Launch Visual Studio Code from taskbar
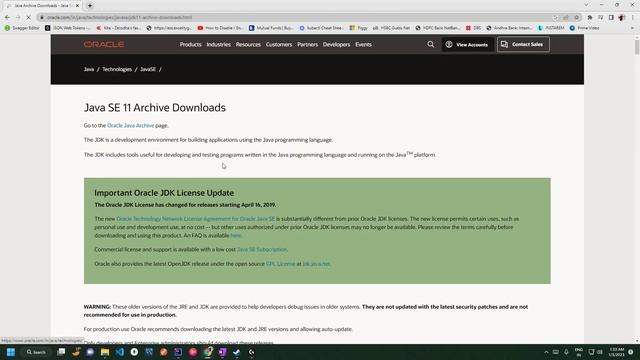 tap(120, 352)
